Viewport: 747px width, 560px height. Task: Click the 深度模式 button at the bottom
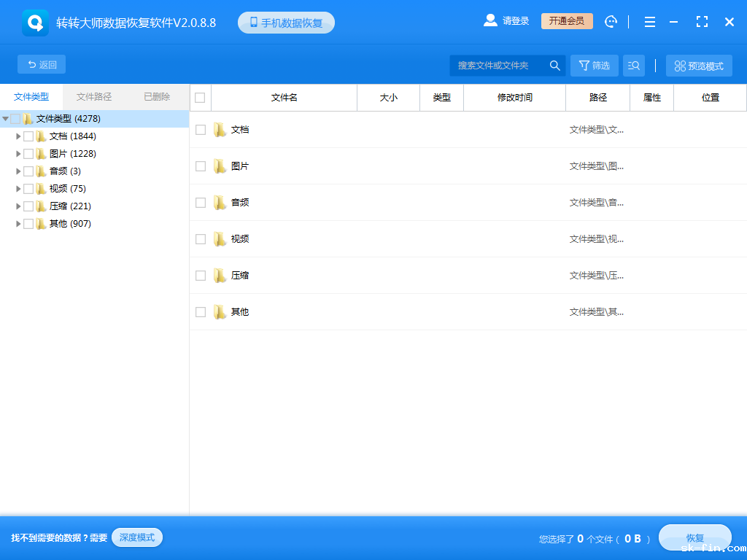click(136, 537)
